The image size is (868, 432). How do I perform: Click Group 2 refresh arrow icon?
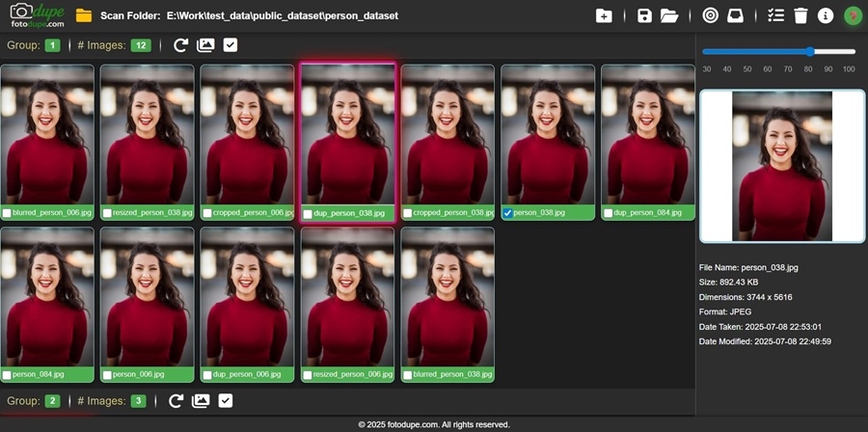click(x=176, y=401)
